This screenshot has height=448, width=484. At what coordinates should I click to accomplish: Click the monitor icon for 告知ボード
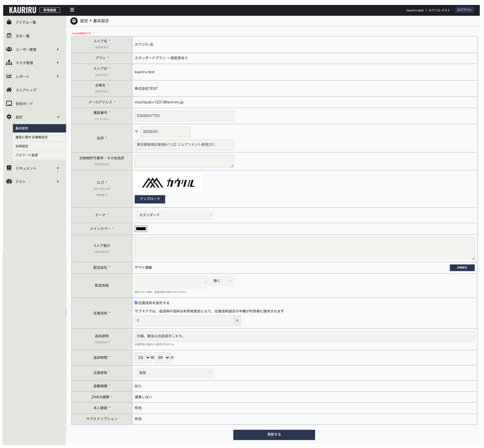click(x=9, y=103)
